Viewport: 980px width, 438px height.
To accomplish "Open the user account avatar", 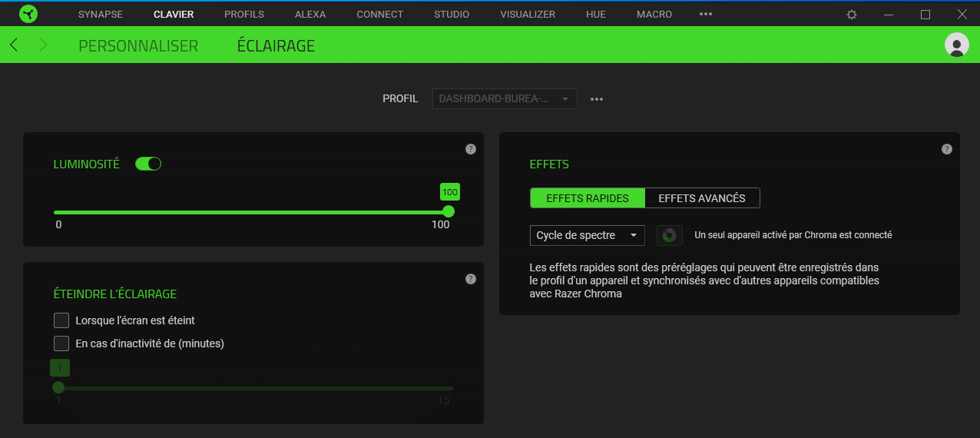I will pos(956,45).
